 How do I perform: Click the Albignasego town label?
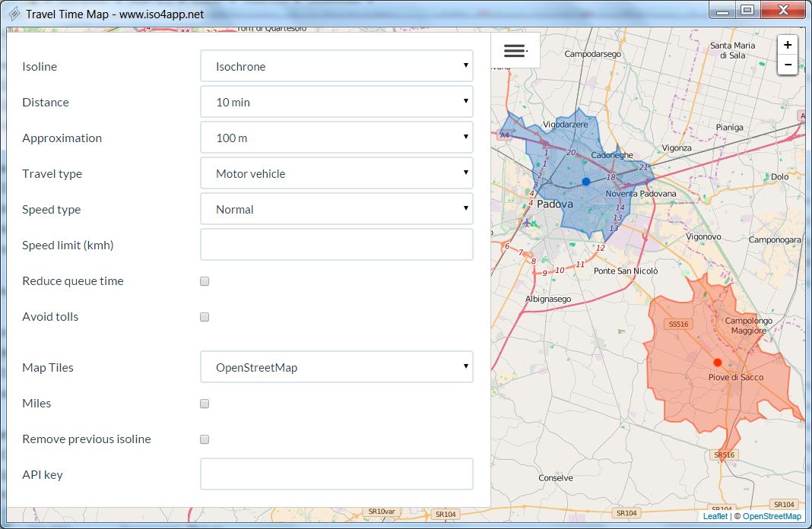pyautogui.click(x=548, y=299)
